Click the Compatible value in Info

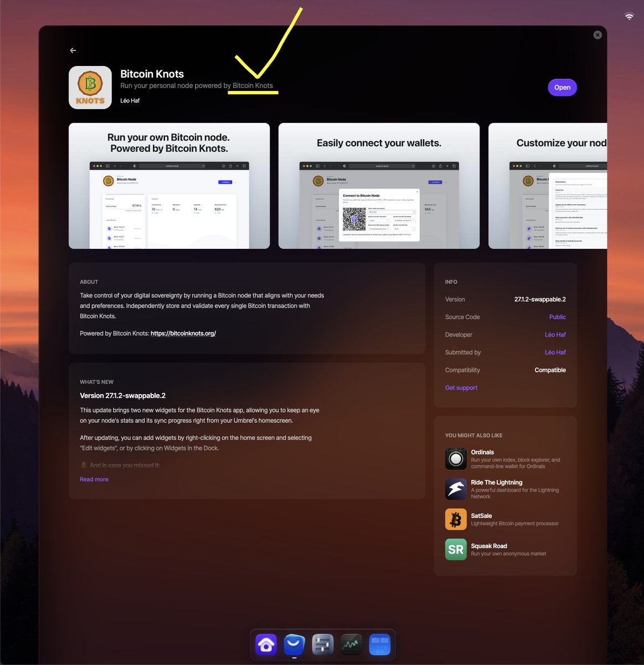coord(550,370)
